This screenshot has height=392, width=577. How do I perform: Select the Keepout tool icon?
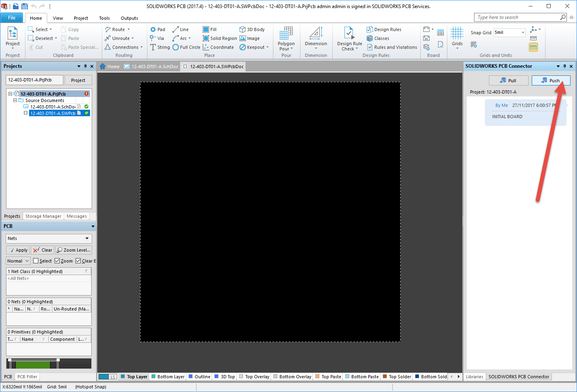tap(243, 47)
